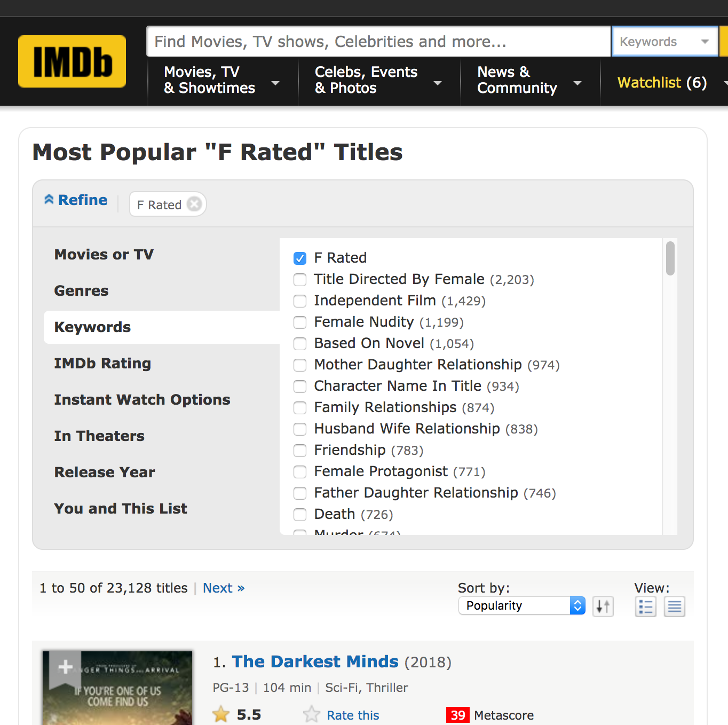Toggle the sort order arrows icon
The image size is (728, 725).
(x=603, y=606)
